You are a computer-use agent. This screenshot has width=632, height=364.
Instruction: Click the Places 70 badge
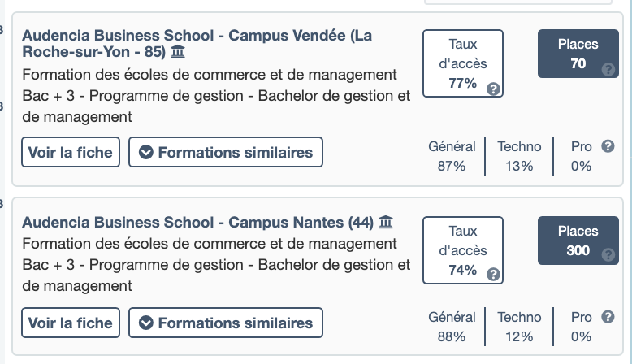578,54
